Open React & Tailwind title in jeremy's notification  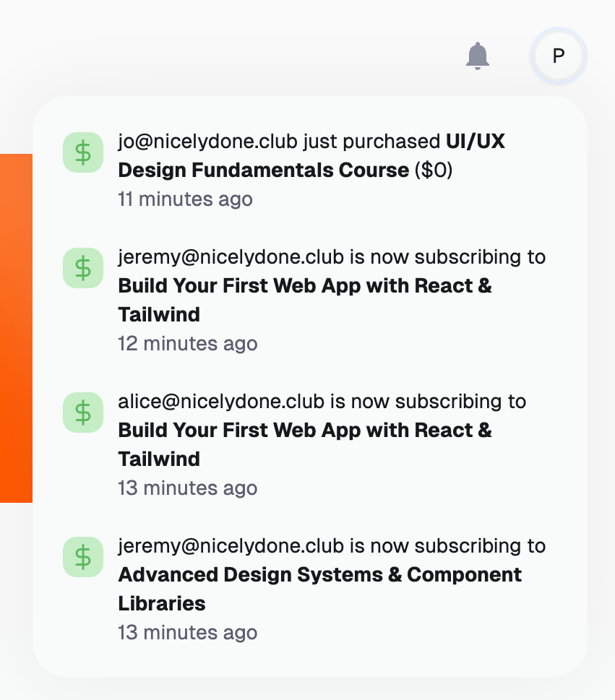304,286
